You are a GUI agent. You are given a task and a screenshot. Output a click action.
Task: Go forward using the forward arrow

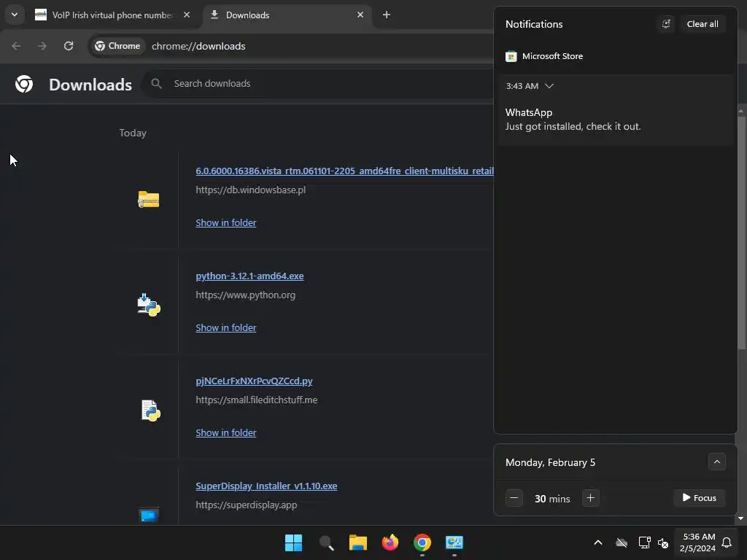tap(42, 46)
